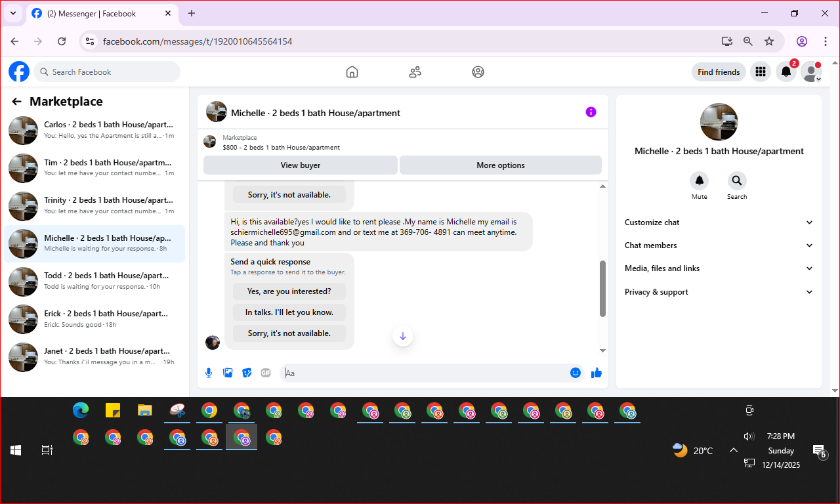Click the View buyer button
This screenshot has height=504, width=840.
tap(301, 165)
